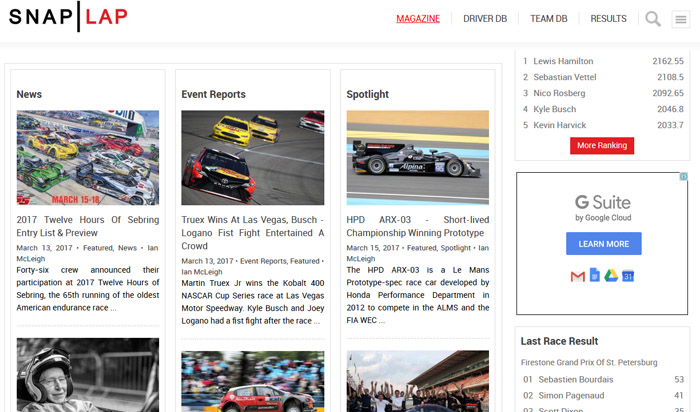Click the Last Race Result heading
Image resolution: width=700 pixels, height=412 pixels.
pos(559,341)
